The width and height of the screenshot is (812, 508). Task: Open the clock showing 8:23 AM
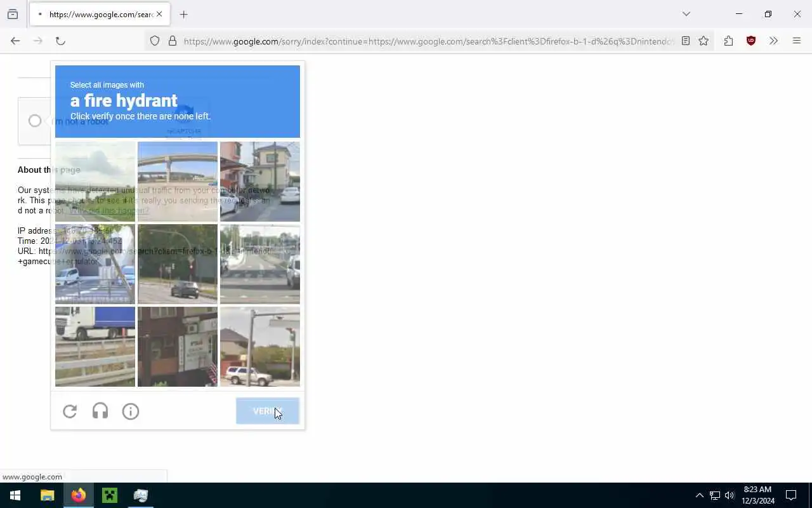coord(758,495)
